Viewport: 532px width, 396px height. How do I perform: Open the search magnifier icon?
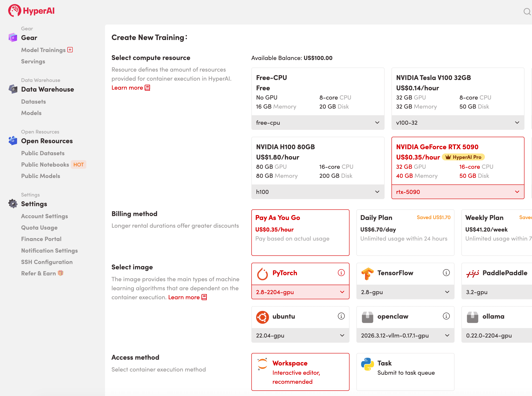527,12
